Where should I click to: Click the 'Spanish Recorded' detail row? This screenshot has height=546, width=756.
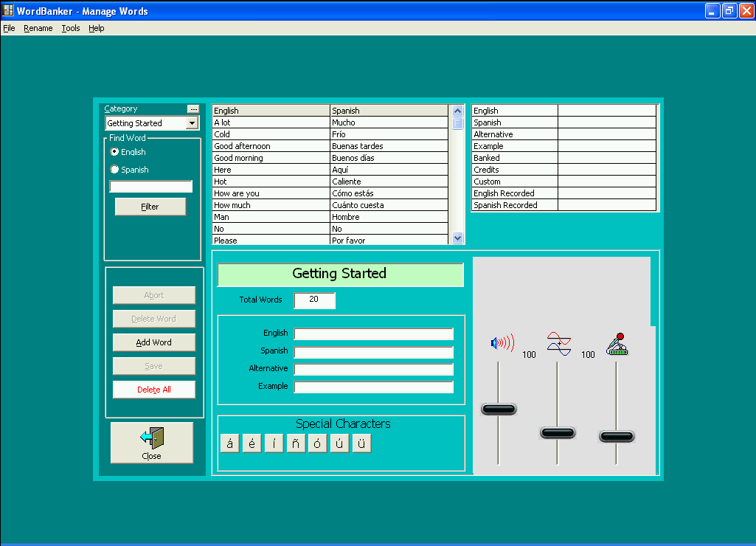[x=563, y=205]
